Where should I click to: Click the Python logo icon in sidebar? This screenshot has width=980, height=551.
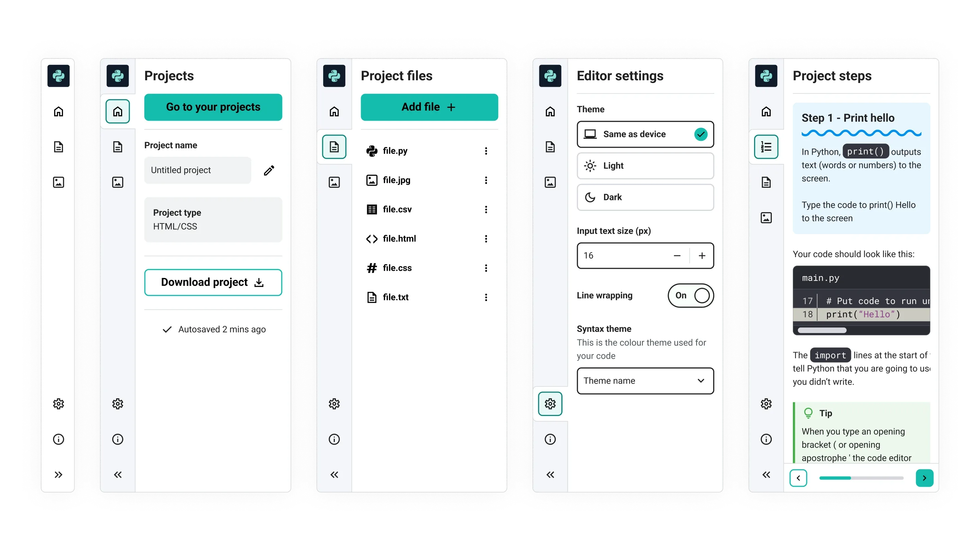[59, 76]
